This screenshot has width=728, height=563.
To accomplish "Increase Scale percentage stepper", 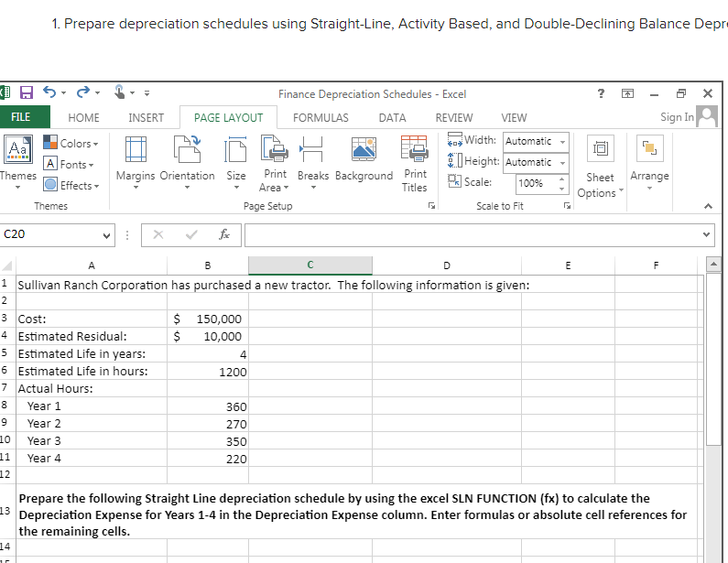I will point(561,179).
